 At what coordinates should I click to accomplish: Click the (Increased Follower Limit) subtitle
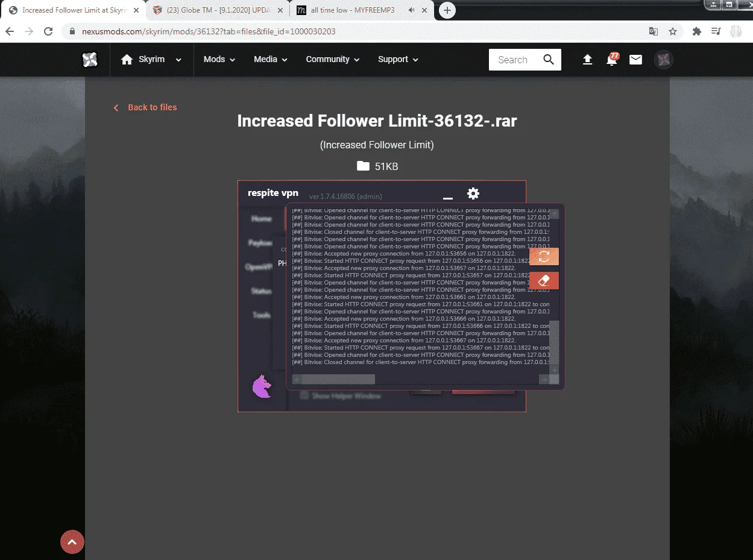pyautogui.click(x=377, y=145)
